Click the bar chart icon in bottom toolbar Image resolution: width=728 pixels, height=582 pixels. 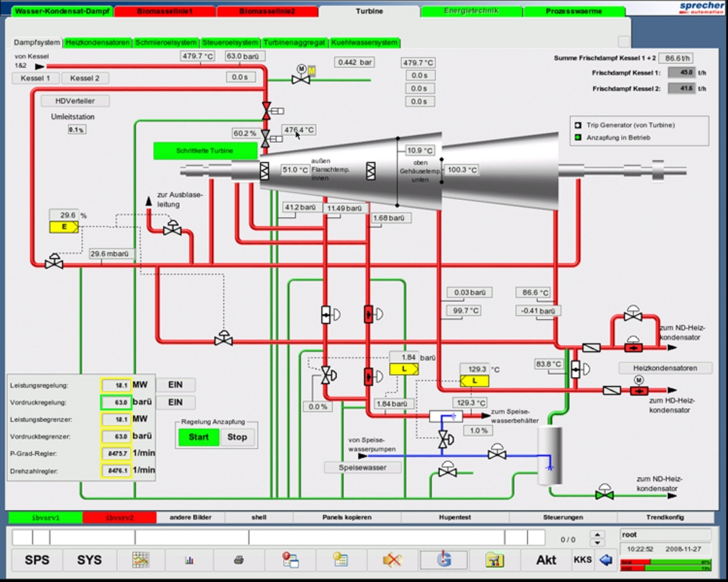tap(189, 560)
